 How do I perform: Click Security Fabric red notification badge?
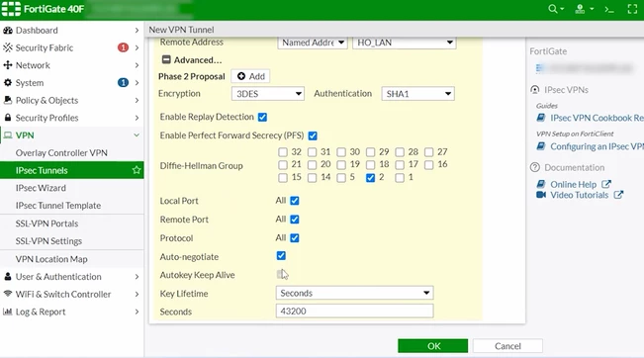coord(123,47)
